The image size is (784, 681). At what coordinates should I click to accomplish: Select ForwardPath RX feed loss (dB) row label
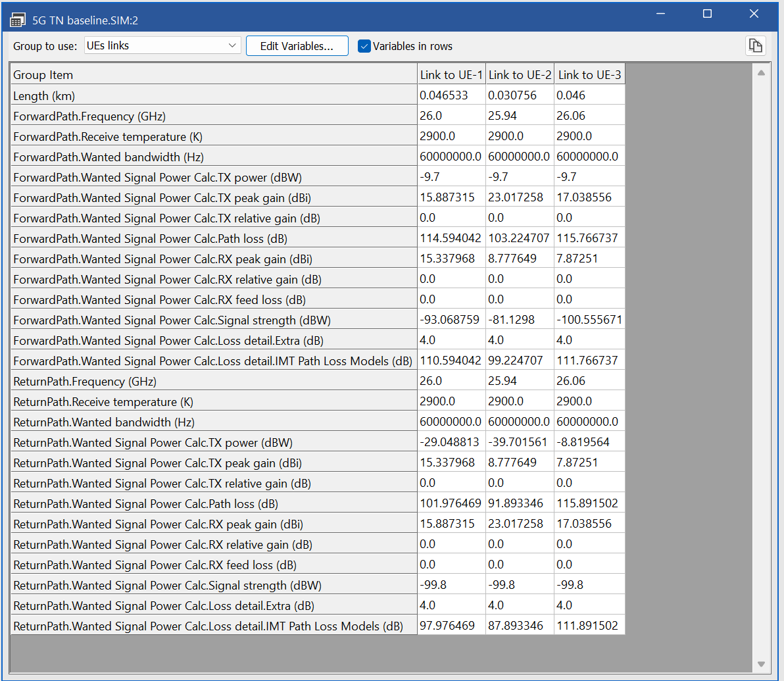(214, 300)
